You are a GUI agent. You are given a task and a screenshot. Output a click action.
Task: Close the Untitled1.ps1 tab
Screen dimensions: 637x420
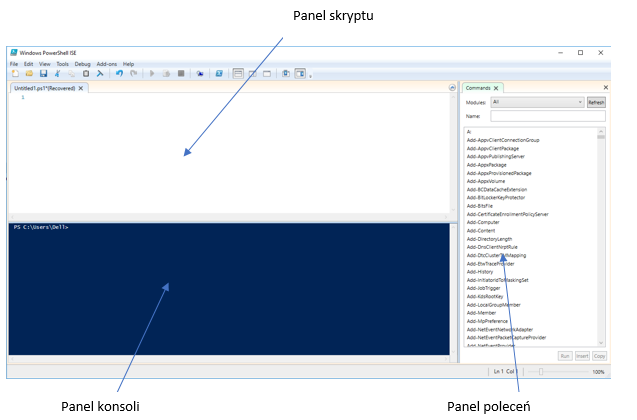(x=81, y=88)
